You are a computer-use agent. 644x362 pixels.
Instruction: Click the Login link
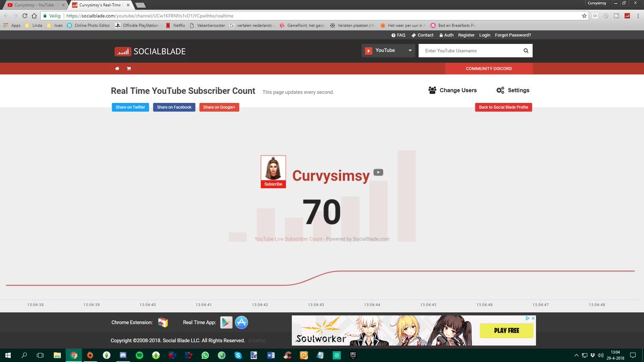pos(485,35)
